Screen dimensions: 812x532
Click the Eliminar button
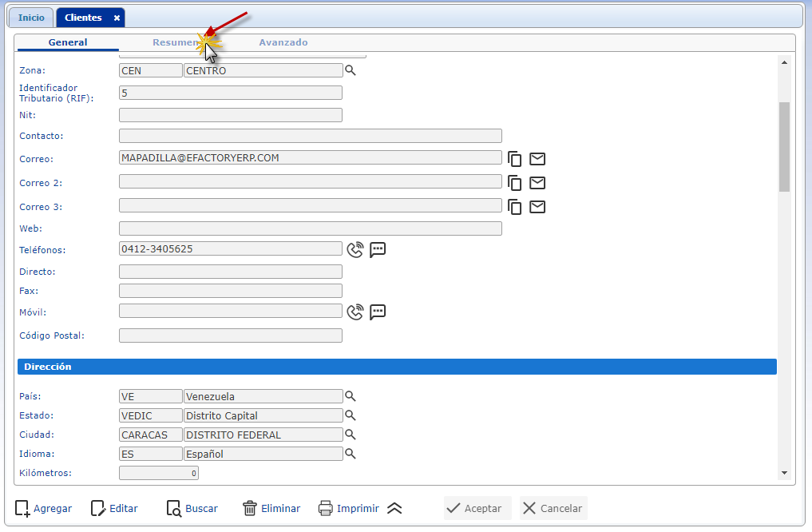pyautogui.click(x=271, y=508)
